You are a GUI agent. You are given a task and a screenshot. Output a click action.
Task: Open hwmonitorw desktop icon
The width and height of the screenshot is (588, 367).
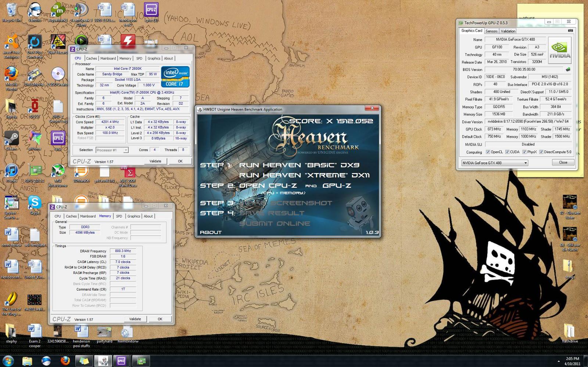click(128, 334)
